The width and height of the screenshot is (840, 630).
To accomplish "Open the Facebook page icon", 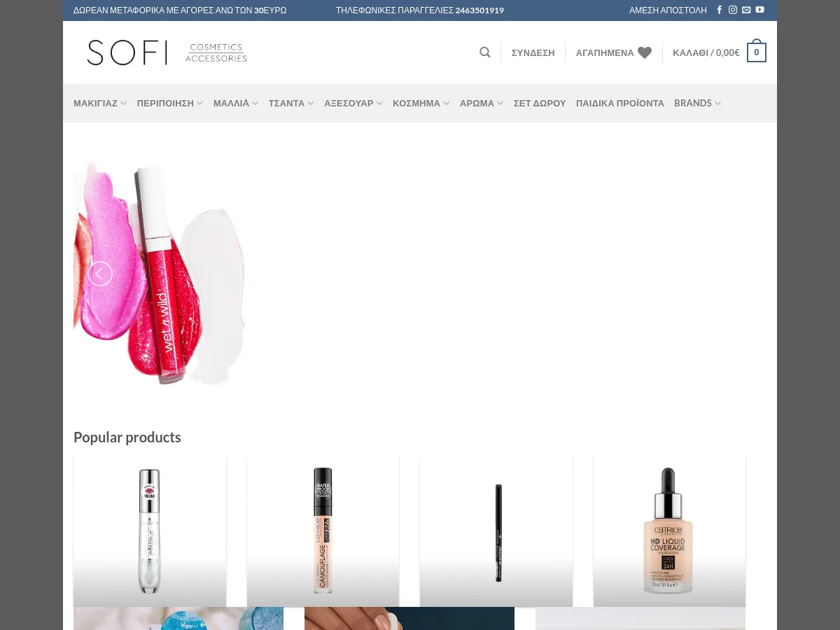I will [x=719, y=10].
